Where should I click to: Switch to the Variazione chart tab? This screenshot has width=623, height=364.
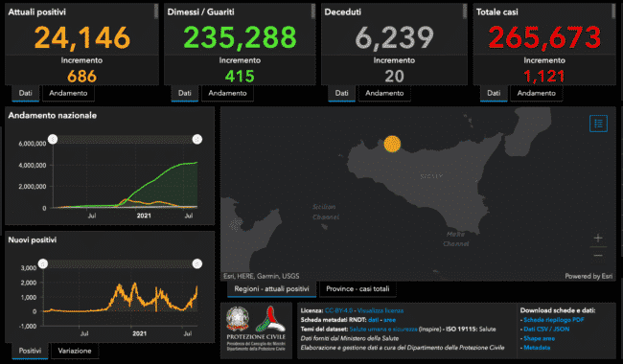pos(75,351)
